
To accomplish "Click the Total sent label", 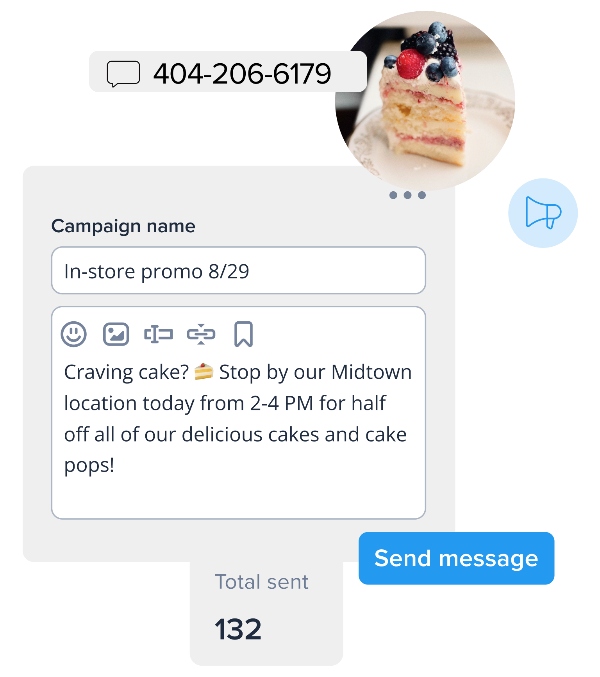I will click(262, 582).
